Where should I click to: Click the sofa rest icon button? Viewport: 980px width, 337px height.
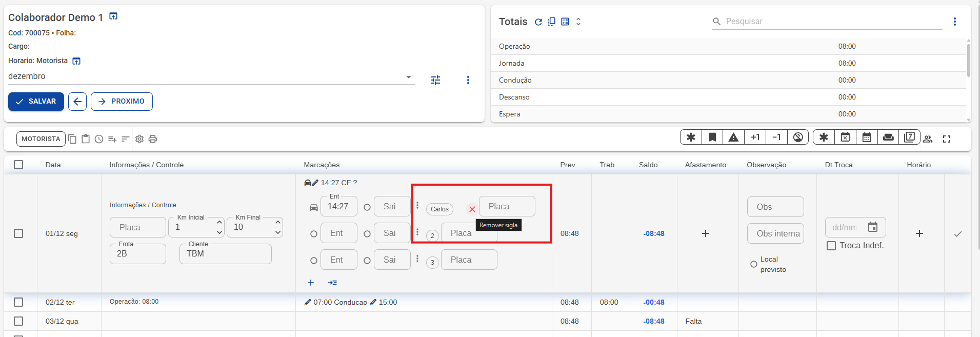coord(888,137)
